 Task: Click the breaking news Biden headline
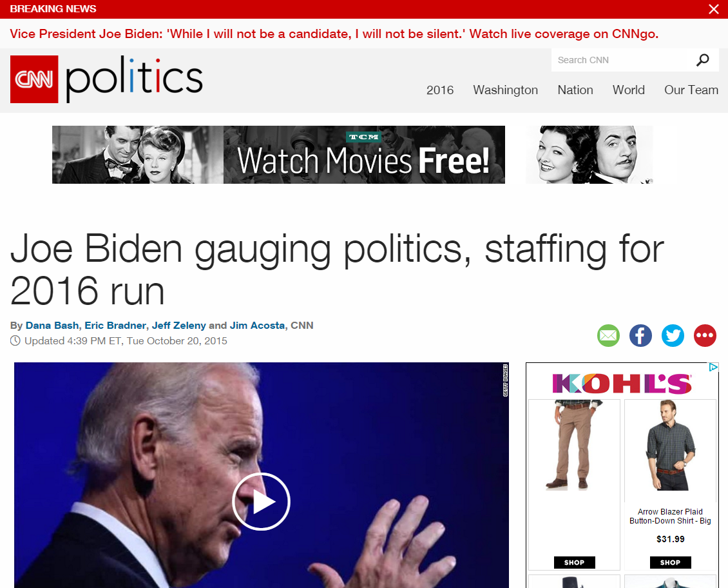pos(334,34)
